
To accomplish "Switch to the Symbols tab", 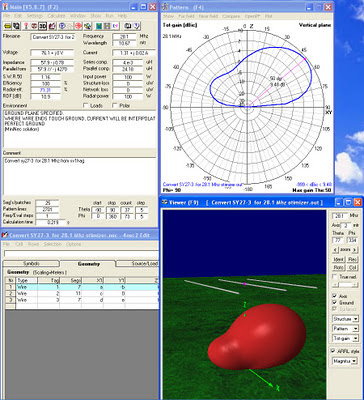I will (x=31, y=264).
